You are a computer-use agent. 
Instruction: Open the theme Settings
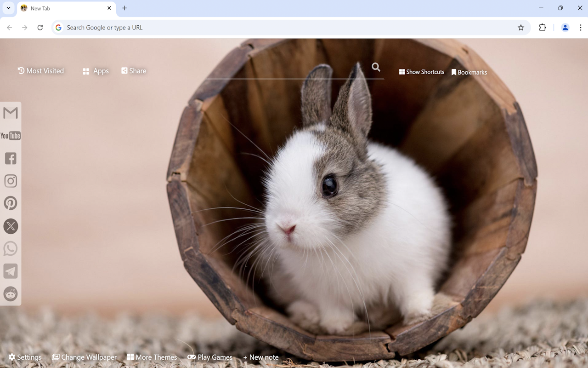pos(25,357)
